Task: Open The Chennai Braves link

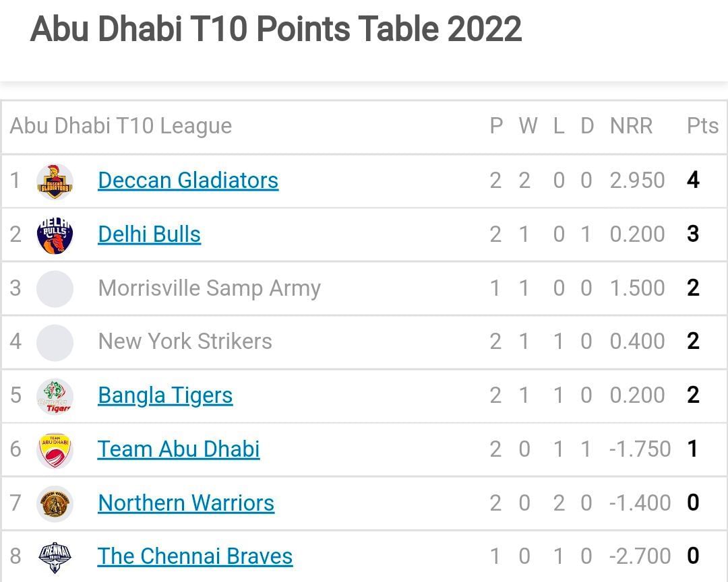Action: 195,556
